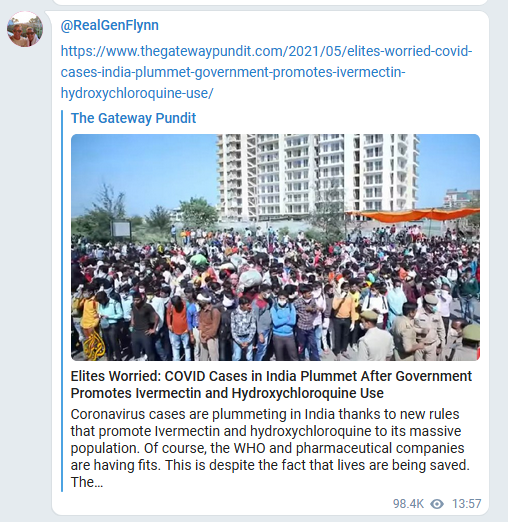The width and height of the screenshot is (508, 522).
Task: Click the URL line beginning "cases-india-plummet"
Action: click(x=233, y=72)
